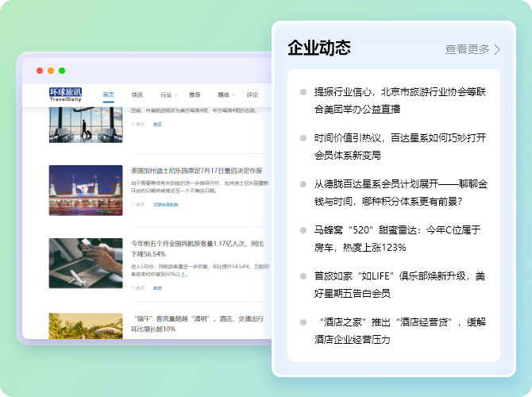Click the red close dot in the browser window
The height and width of the screenshot is (397, 532).
[x=40, y=71]
